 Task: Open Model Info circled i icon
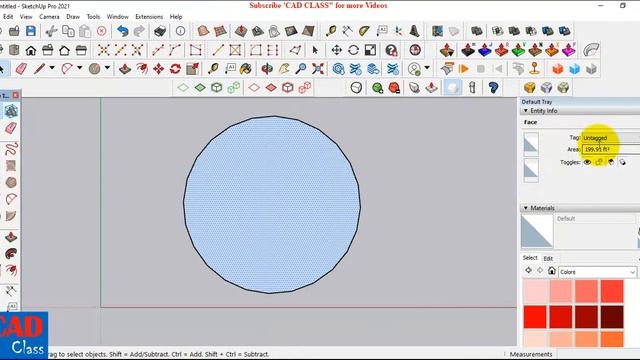coord(180,31)
